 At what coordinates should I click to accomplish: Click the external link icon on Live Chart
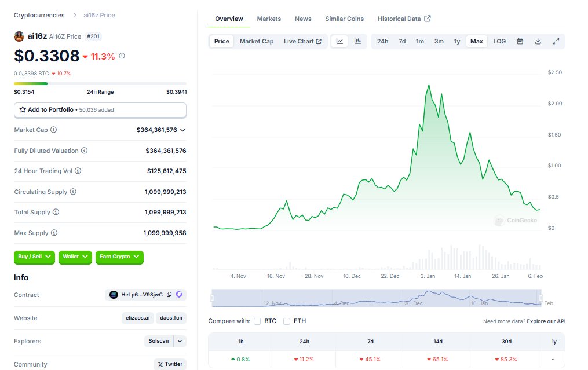pos(319,41)
